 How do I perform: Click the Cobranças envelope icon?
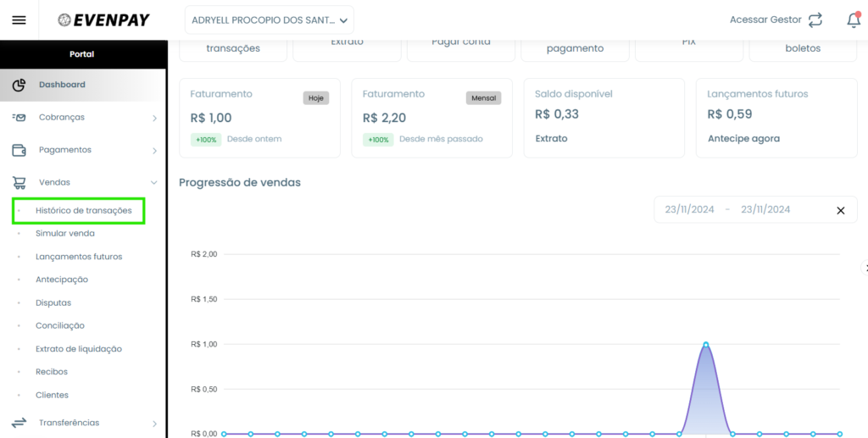pos(19,117)
